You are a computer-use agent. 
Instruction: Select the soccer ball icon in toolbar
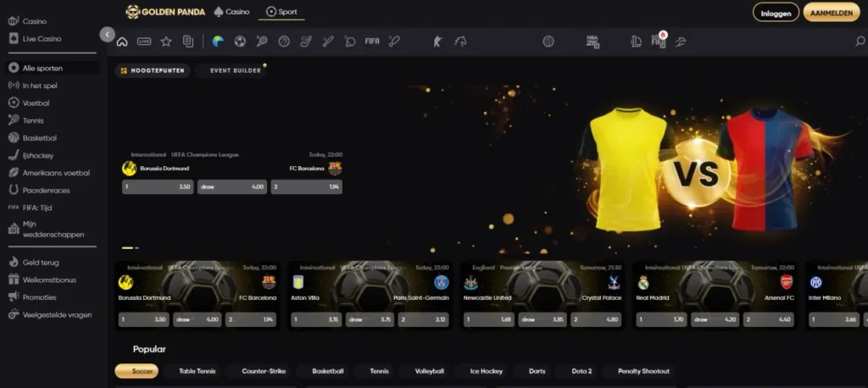[x=240, y=41]
